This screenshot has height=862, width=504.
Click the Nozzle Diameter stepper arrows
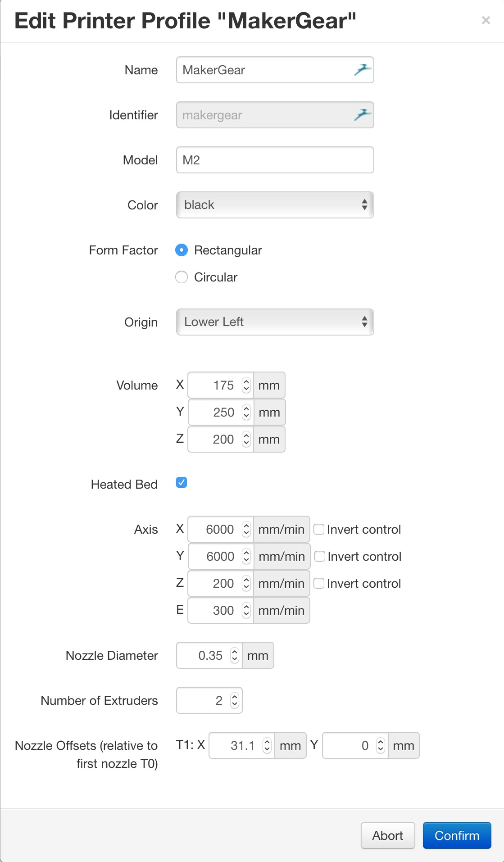(x=235, y=656)
